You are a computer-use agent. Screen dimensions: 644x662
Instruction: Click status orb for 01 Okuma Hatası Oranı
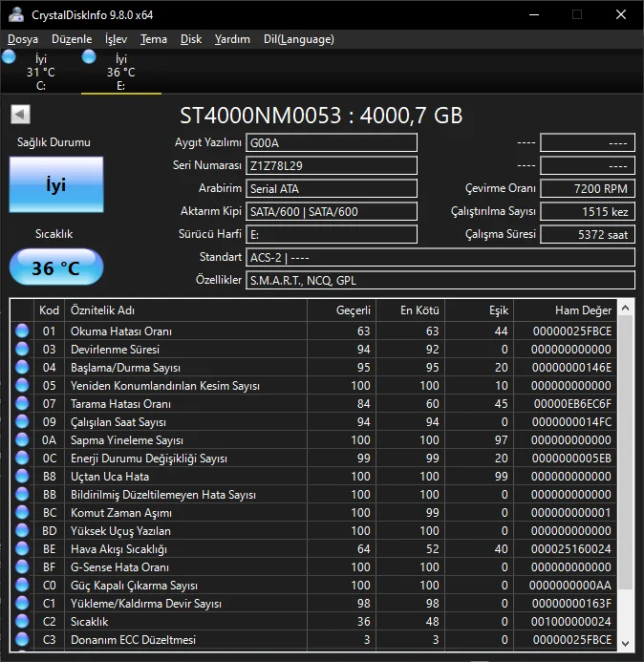pyautogui.click(x=22, y=331)
